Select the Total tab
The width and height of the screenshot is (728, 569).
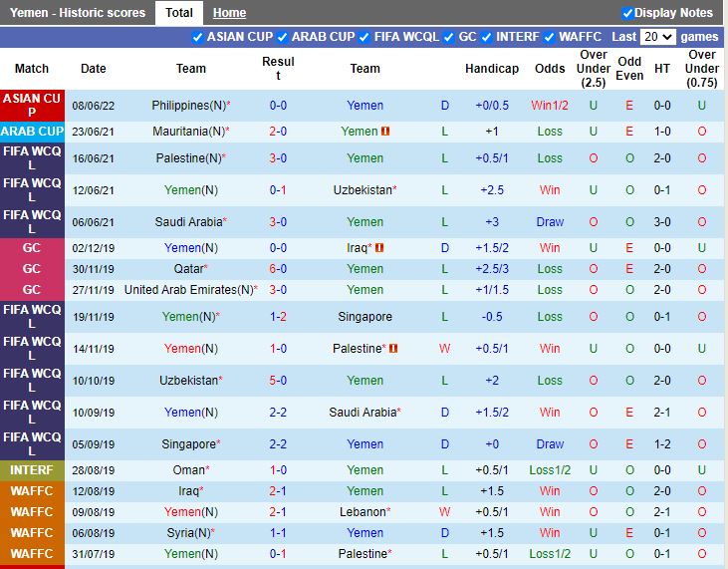pyautogui.click(x=179, y=13)
